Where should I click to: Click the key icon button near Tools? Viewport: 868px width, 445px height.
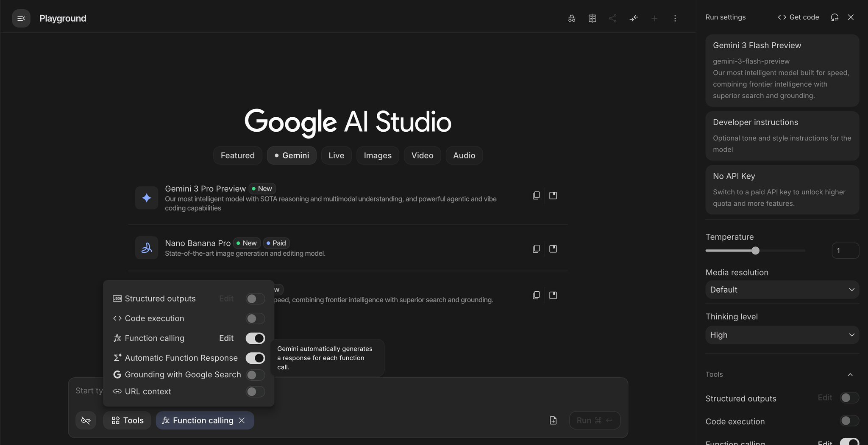point(86,420)
